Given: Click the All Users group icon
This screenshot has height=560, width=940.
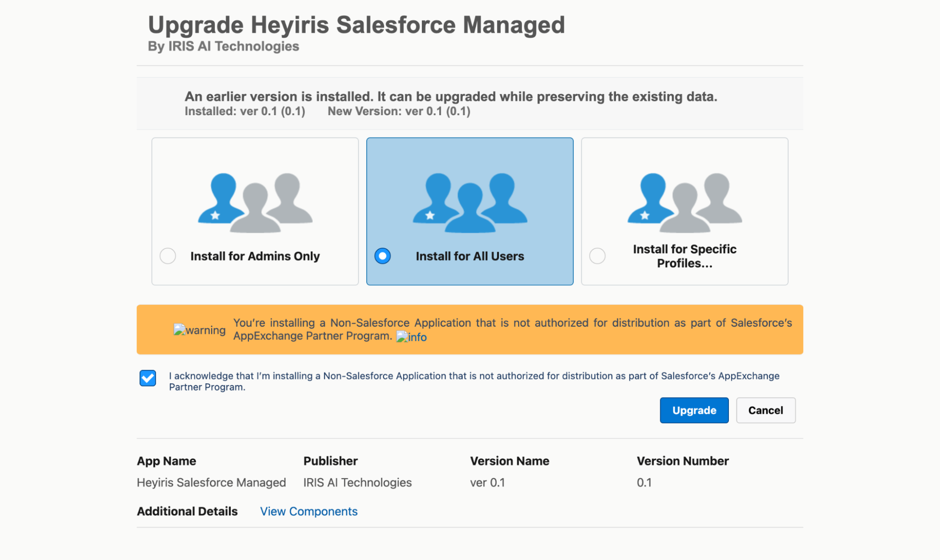Looking at the screenshot, I should point(470,203).
